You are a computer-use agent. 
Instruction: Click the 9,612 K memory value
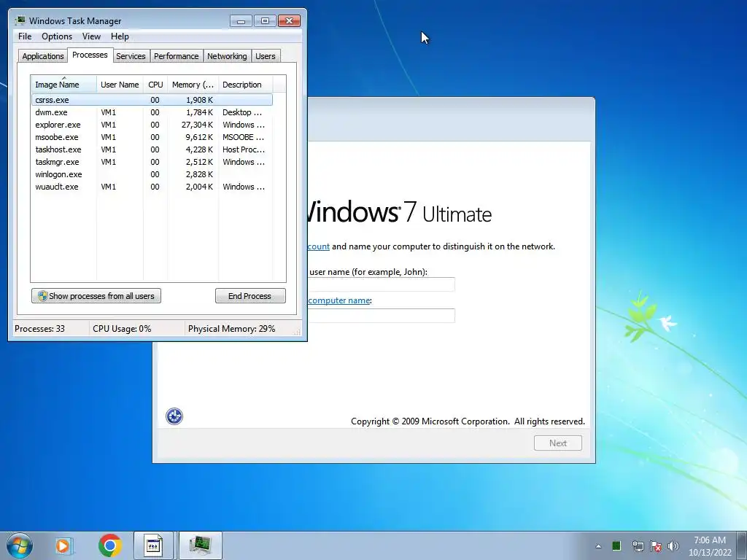pyautogui.click(x=199, y=137)
